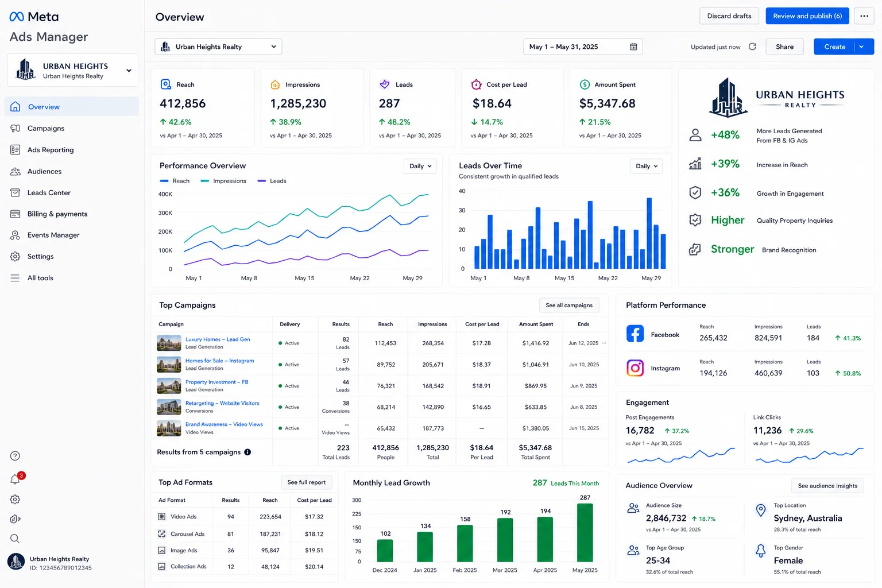Click Review and publish (6) button

[x=807, y=16]
